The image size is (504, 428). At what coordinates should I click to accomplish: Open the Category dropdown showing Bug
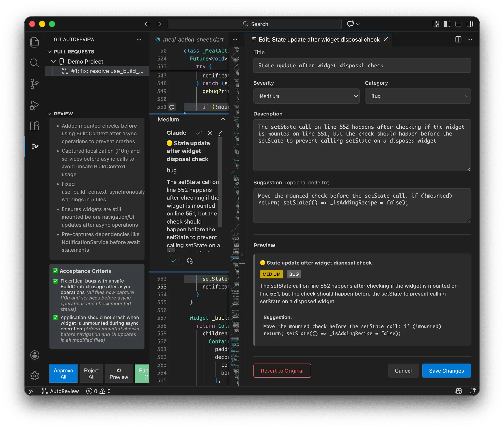click(x=418, y=96)
